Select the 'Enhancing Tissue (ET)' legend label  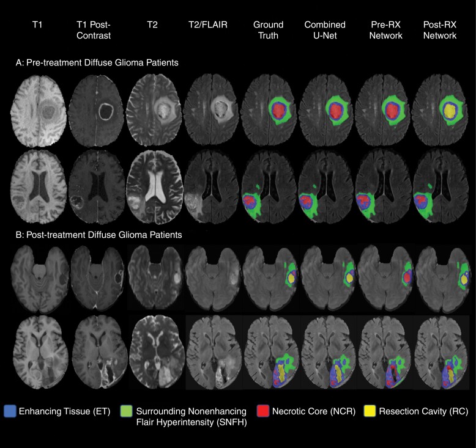[64, 411]
